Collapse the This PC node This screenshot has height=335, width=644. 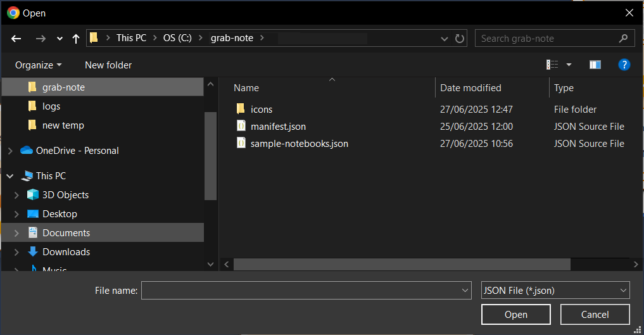pyautogui.click(x=10, y=176)
